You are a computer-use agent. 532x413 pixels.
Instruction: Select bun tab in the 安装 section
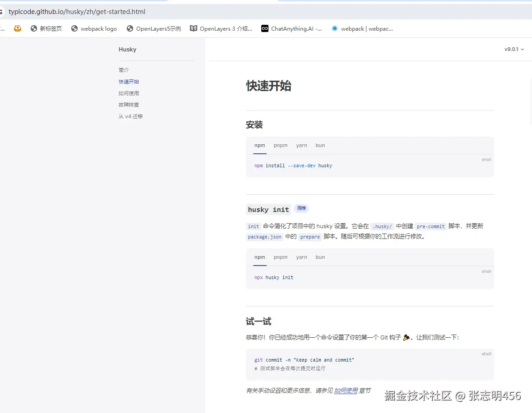(x=320, y=145)
